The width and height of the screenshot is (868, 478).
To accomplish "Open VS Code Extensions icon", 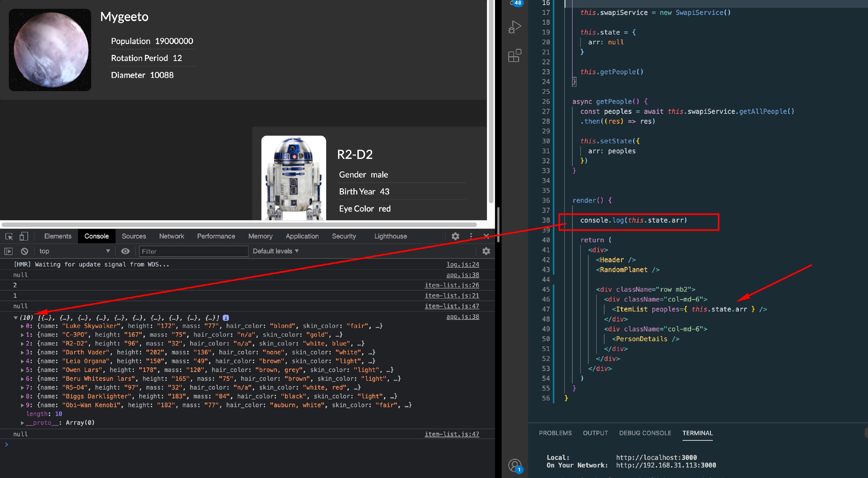I will click(514, 56).
